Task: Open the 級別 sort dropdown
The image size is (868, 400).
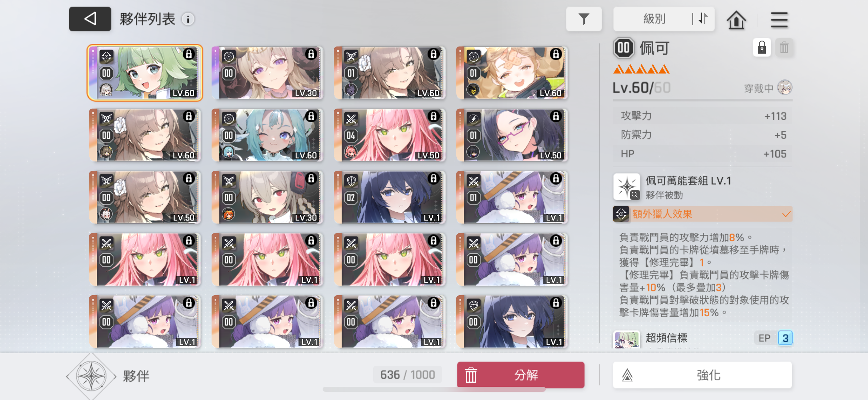Action: (654, 19)
